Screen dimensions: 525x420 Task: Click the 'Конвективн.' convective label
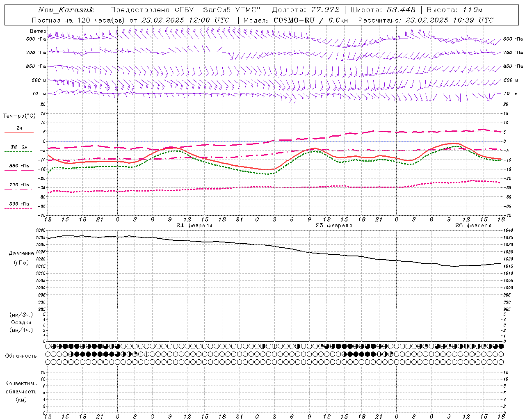pos(21,383)
